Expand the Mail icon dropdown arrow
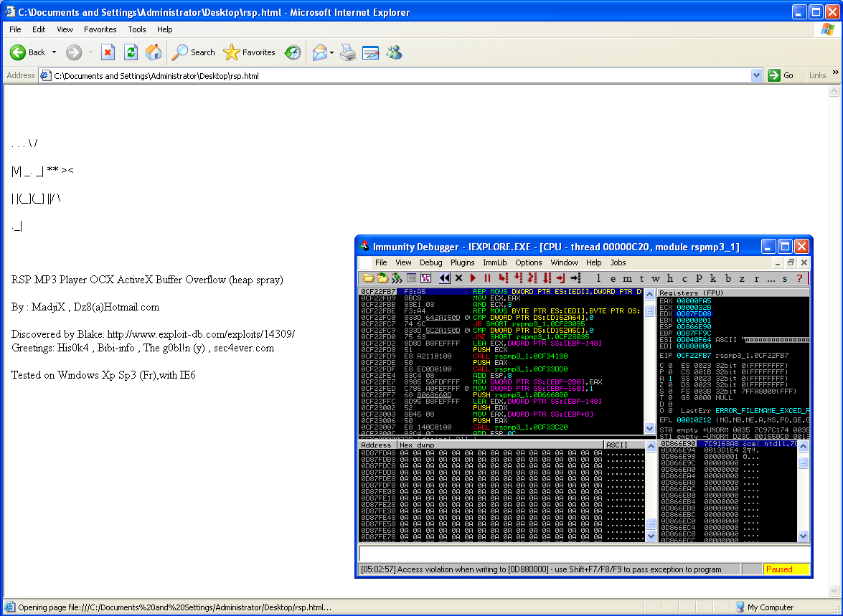843x616 pixels. coord(331,52)
